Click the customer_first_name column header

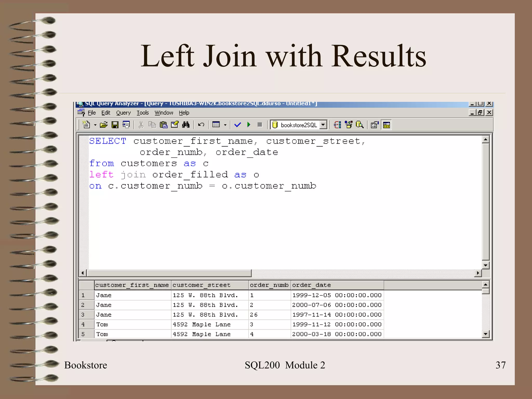click(132, 285)
